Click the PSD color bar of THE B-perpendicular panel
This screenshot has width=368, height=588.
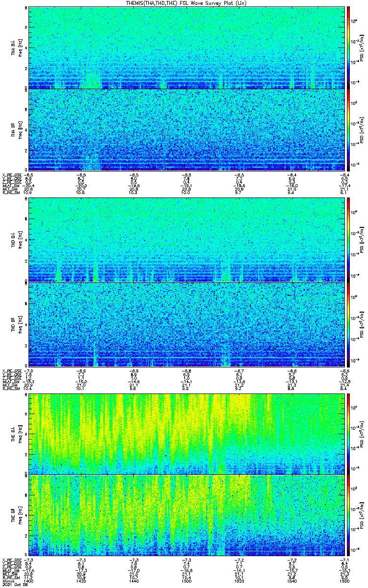pos(348,434)
